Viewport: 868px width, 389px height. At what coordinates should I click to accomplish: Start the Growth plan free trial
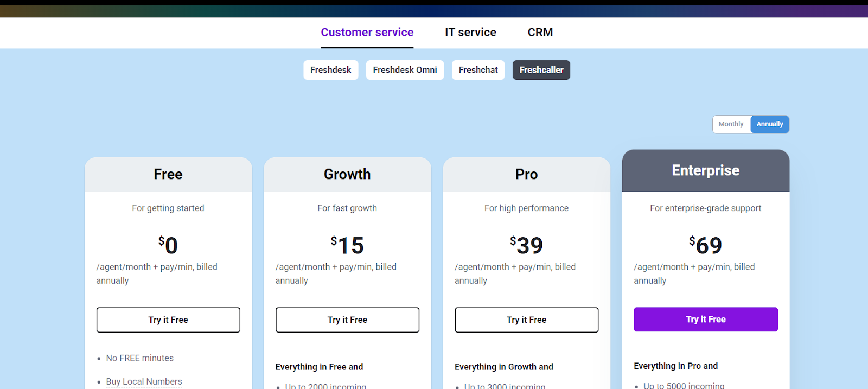pos(347,320)
